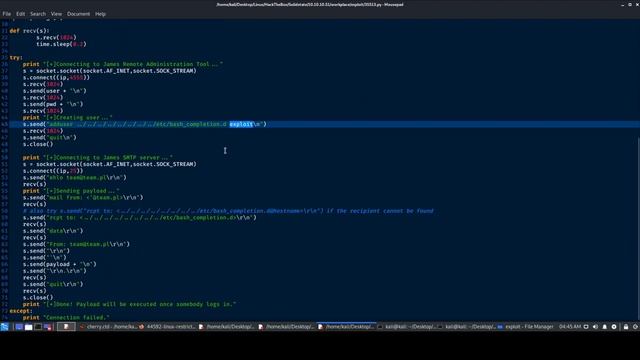640x360 pixels.
Task: Click the Mousepad window title bar text
Action: coord(310,4)
